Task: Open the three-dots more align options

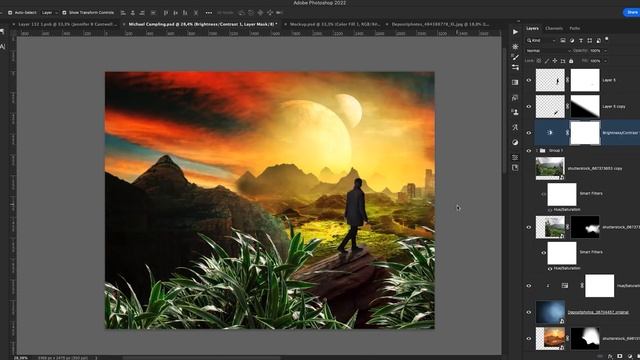Action: point(209,13)
